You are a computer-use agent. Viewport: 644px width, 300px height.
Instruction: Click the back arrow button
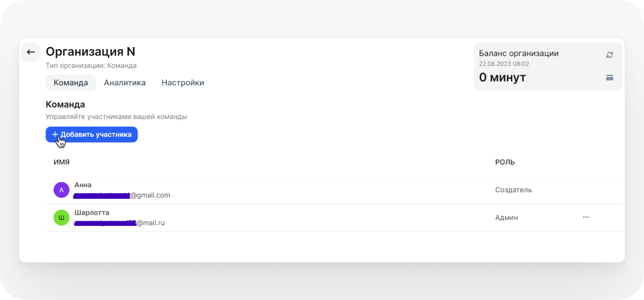coord(31,52)
